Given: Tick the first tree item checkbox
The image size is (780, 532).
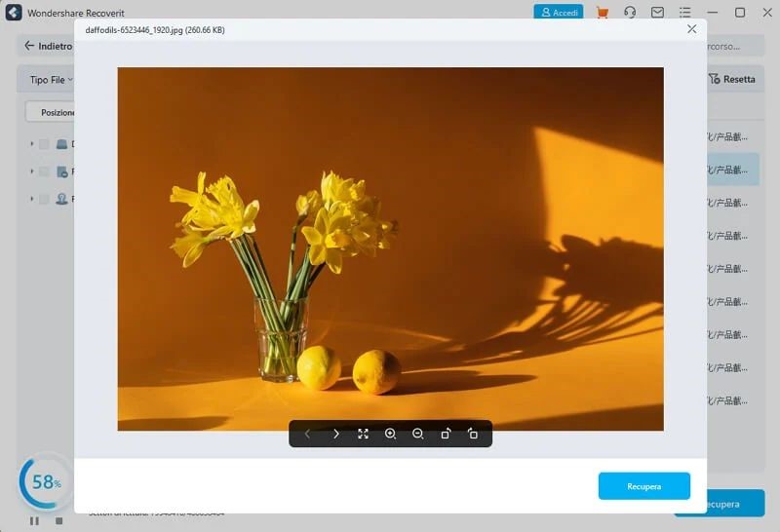Looking at the screenshot, I should pyautogui.click(x=44, y=144).
